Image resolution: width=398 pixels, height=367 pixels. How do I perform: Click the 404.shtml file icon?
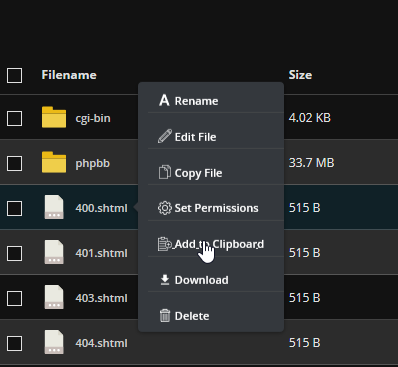click(54, 342)
